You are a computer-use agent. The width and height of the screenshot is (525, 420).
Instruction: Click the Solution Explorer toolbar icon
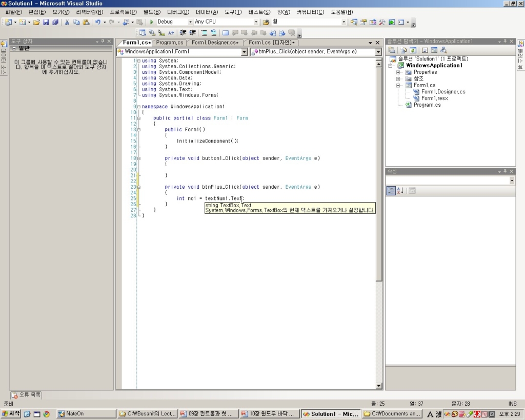[x=354, y=22]
